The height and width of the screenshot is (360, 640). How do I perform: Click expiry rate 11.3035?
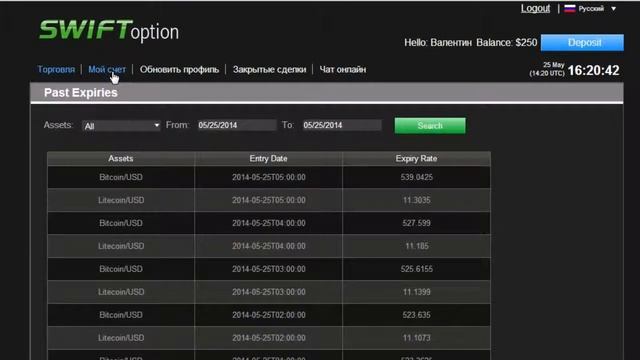click(416, 200)
